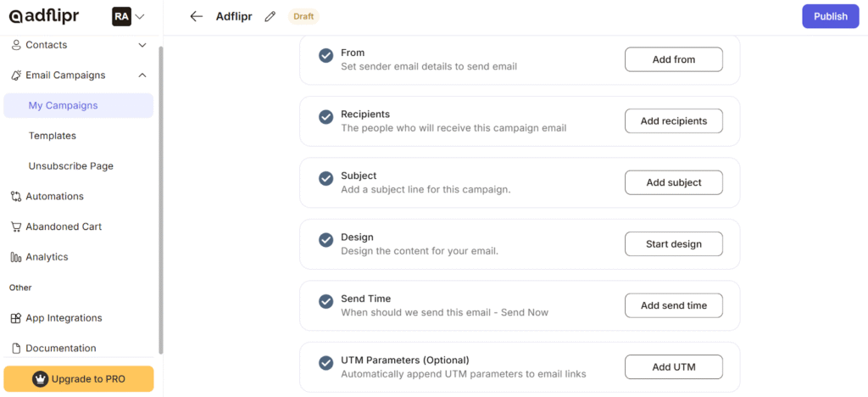The image size is (868, 397).
Task: Go to Unsubscribe Page
Action: coord(71,166)
